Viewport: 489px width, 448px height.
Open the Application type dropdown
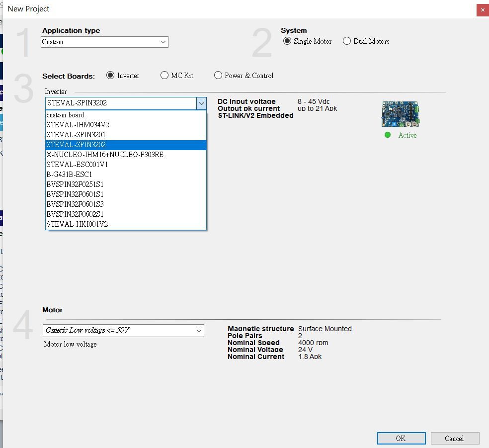(104, 42)
